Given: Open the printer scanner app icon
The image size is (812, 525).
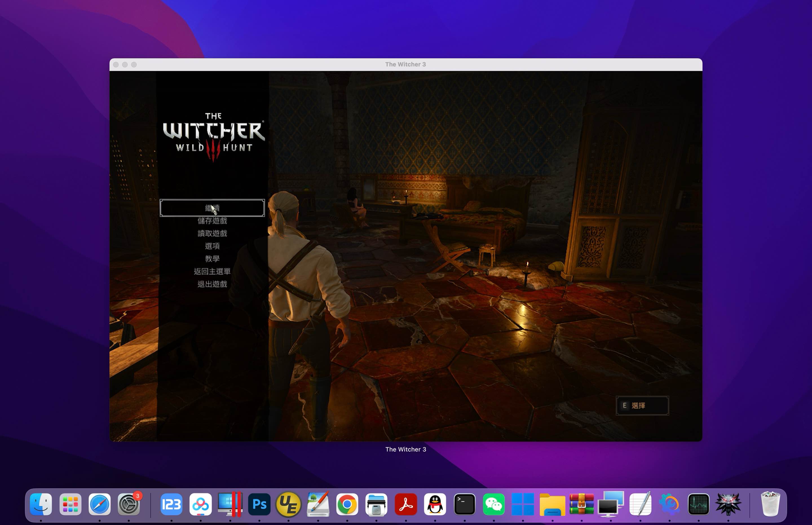Looking at the screenshot, I should [376, 504].
